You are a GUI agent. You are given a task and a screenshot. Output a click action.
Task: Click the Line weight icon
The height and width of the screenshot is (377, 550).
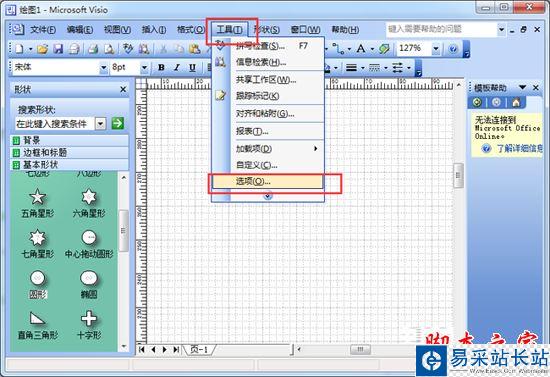click(x=351, y=67)
